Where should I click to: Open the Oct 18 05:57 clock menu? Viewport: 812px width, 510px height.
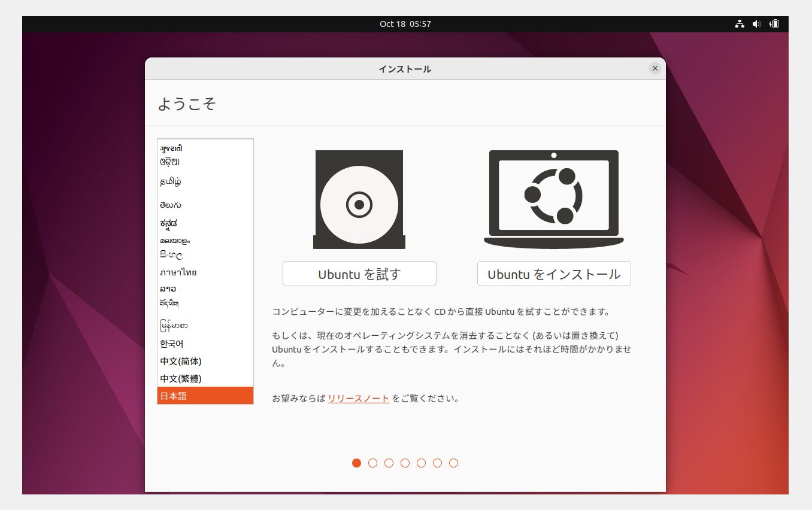click(x=405, y=24)
